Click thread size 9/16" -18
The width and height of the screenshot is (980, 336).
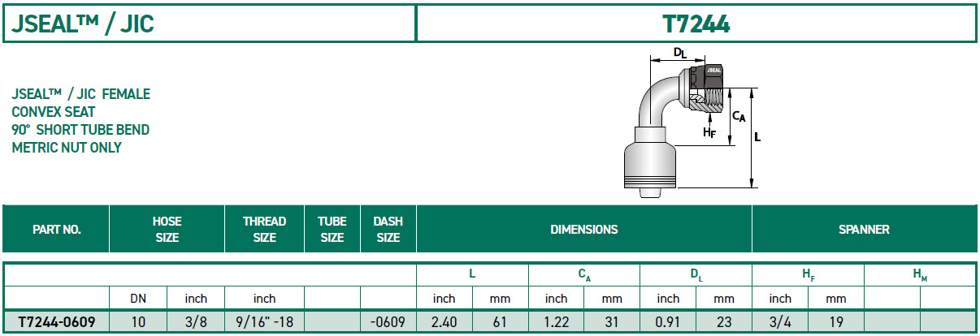pyautogui.click(x=265, y=321)
